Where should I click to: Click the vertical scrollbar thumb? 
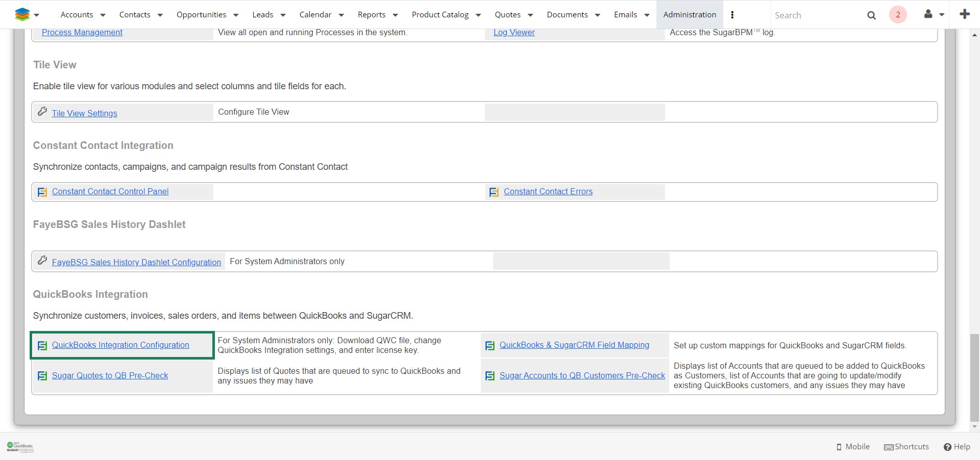point(974,377)
